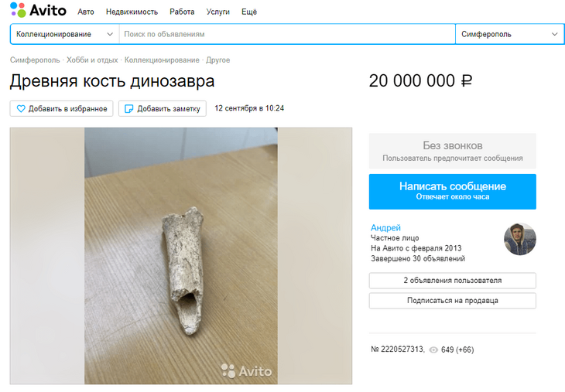The image size is (565, 392).
Task: Go to Недвижимость section
Action: 132,12
